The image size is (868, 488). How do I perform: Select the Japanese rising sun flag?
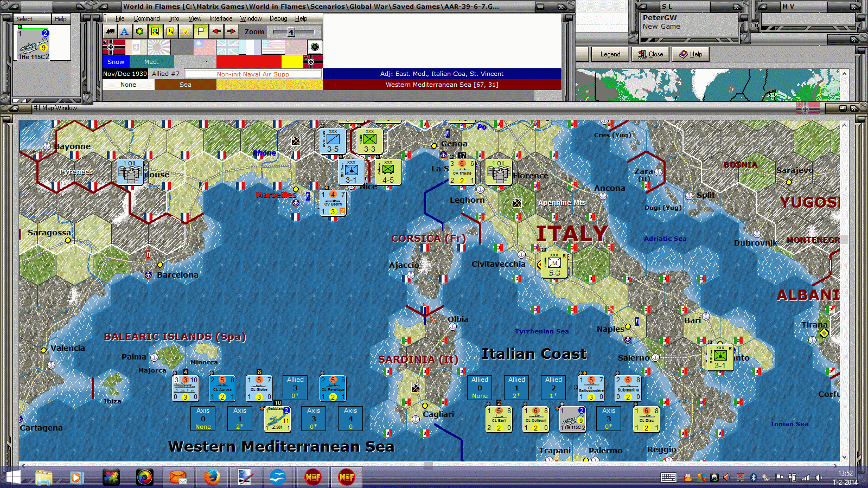coord(159,47)
